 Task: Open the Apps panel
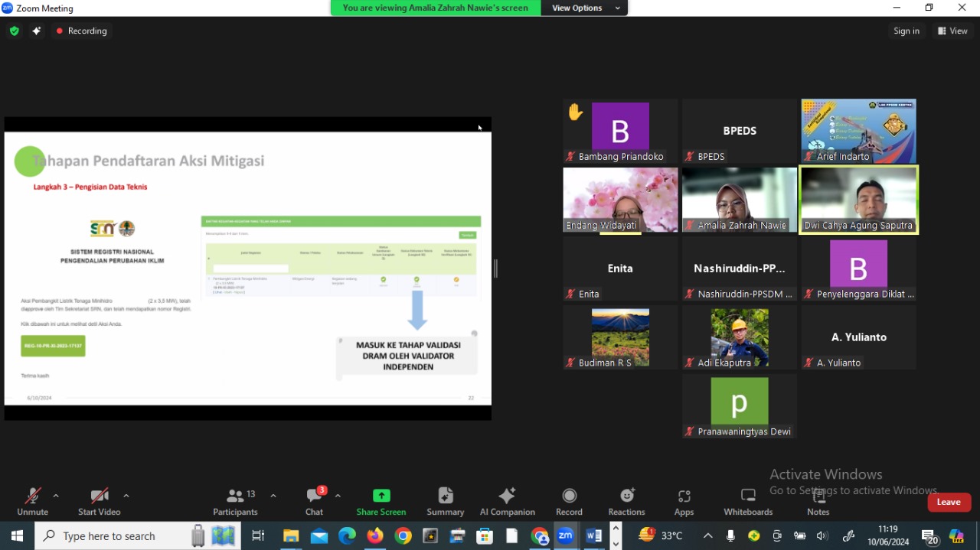click(684, 502)
